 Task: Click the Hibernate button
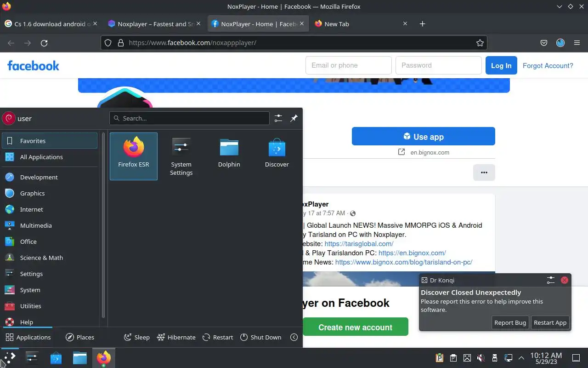(x=176, y=337)
